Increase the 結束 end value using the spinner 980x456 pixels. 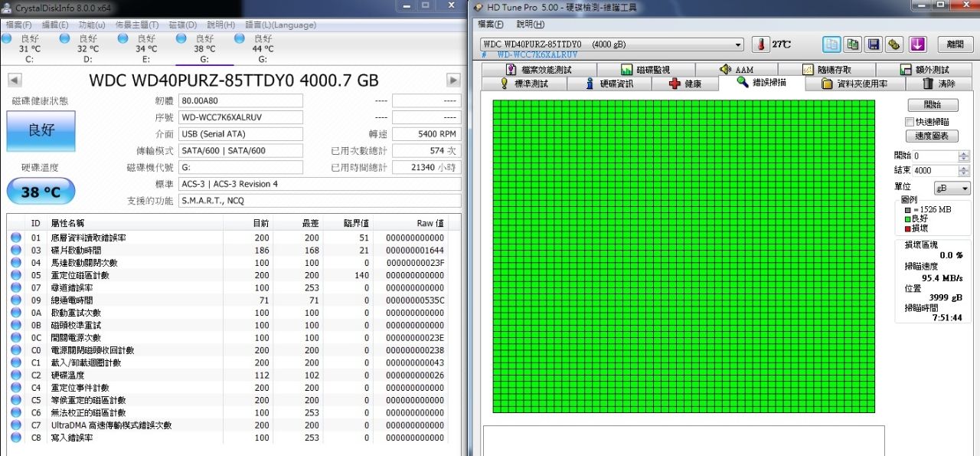tap(965, 168)
